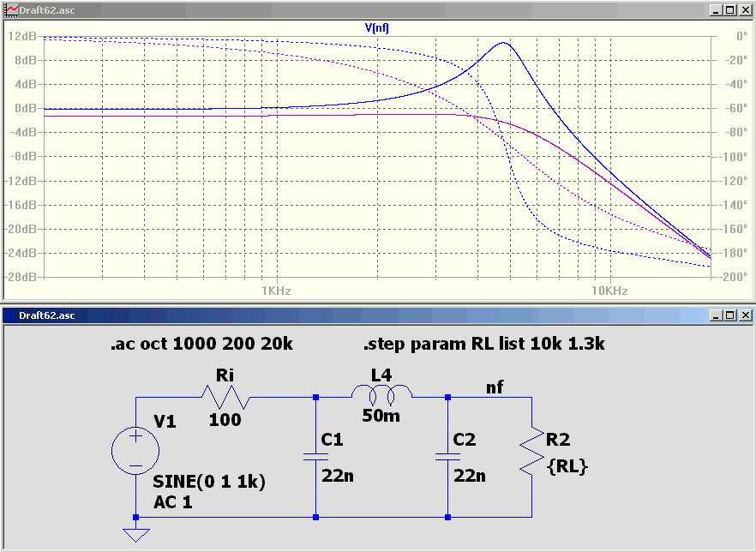Select the inductor L4 symbol
The height and width of the screenshot is (552, 756).
tap(381, 395)
